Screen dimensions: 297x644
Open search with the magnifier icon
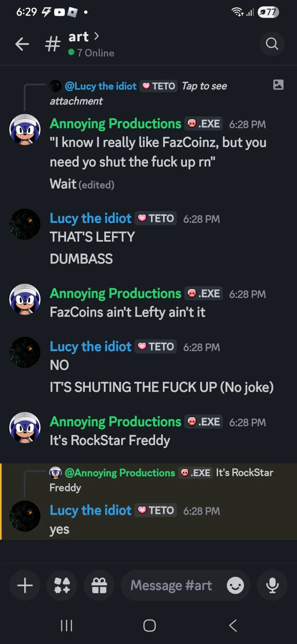pos(272,44)
